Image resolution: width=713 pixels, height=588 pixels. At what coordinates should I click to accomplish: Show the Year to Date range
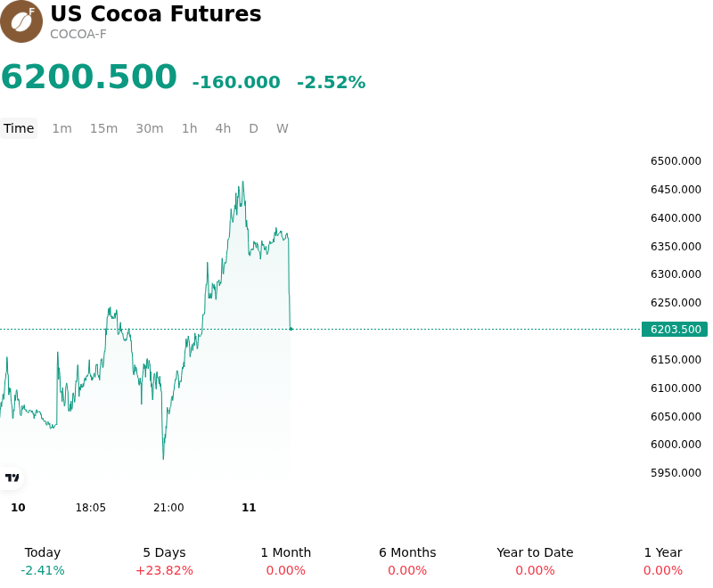pyautogui.click(x=535, y=561)
